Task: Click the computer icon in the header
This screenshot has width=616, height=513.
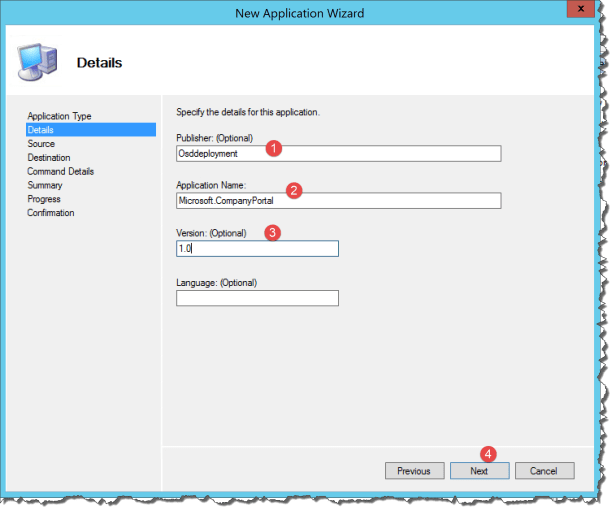Action: 38,62
